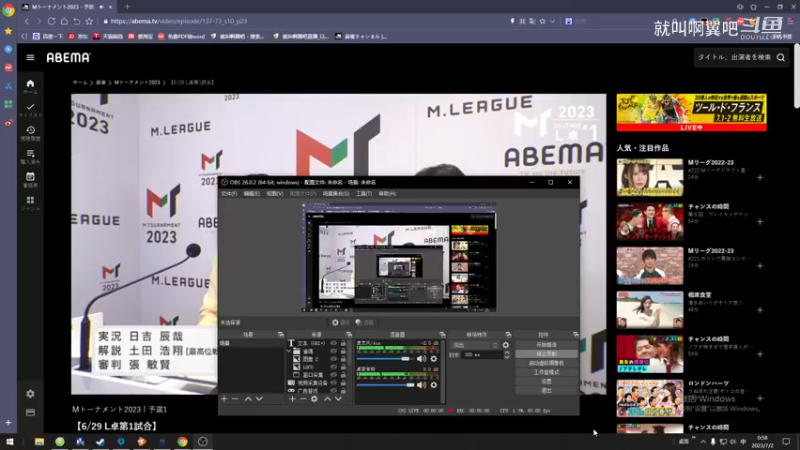Remove the selected source with minus icon
The image size is (800, 450).
coord(303,398)
